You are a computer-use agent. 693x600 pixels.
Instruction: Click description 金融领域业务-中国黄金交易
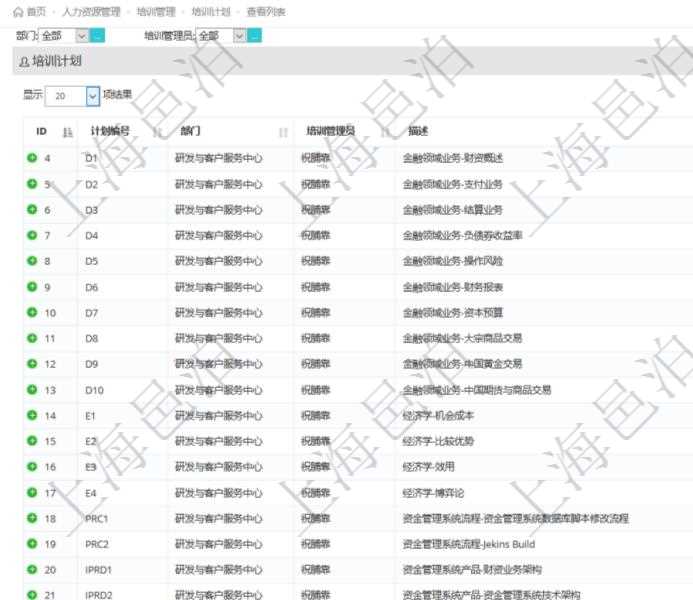462,364
